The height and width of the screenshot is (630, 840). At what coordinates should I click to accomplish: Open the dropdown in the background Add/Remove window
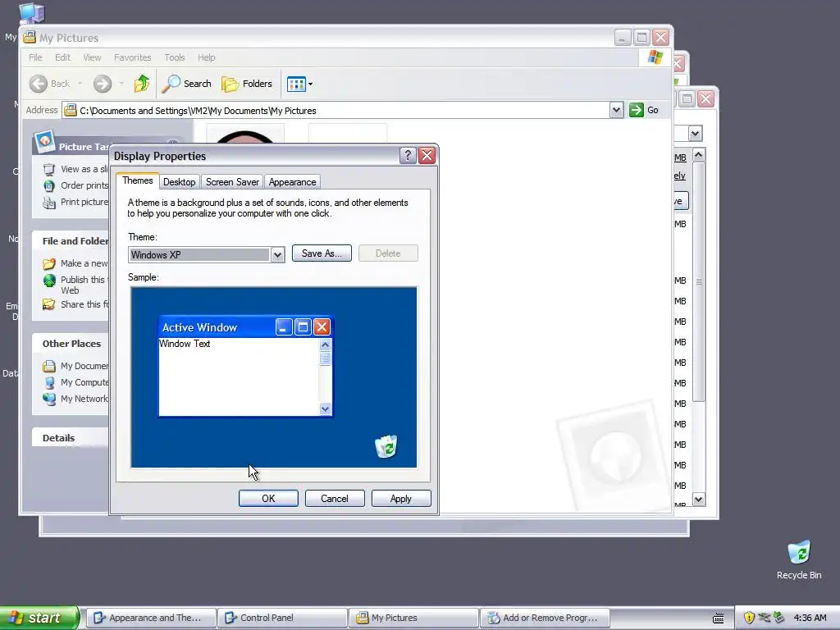(x=695, y=134)
